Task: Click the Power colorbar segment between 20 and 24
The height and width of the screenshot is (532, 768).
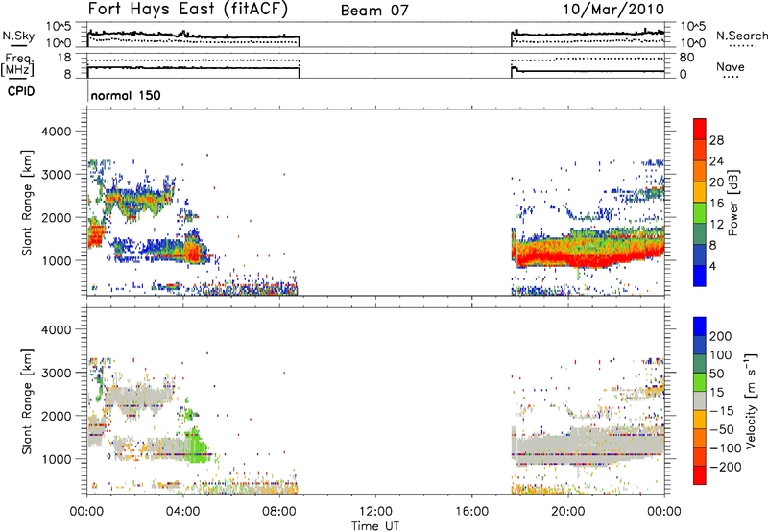Action: point(700,171)
